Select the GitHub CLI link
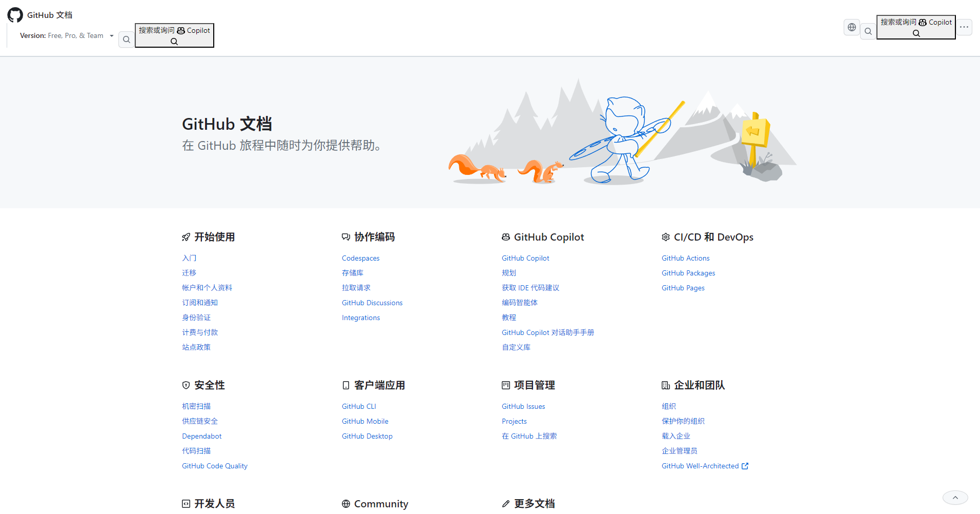The width and height of the screenshot is (980, 514). 359,406
